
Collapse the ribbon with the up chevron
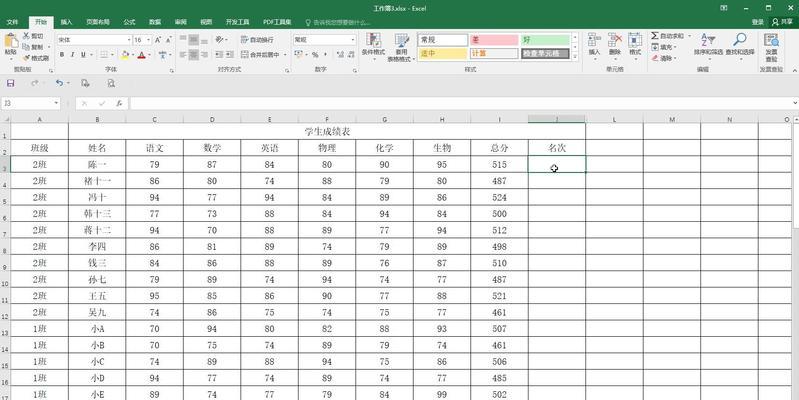tap(794, 70)
